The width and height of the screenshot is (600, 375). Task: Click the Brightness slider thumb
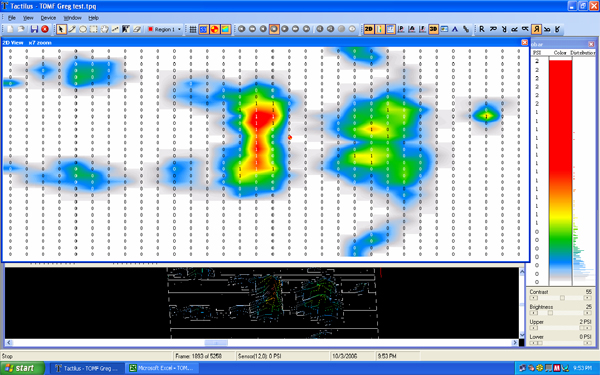(550, 313)
